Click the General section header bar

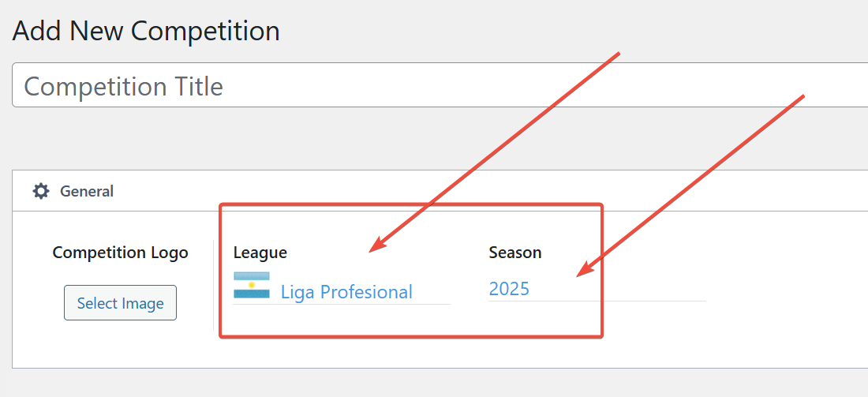point(440,191)
